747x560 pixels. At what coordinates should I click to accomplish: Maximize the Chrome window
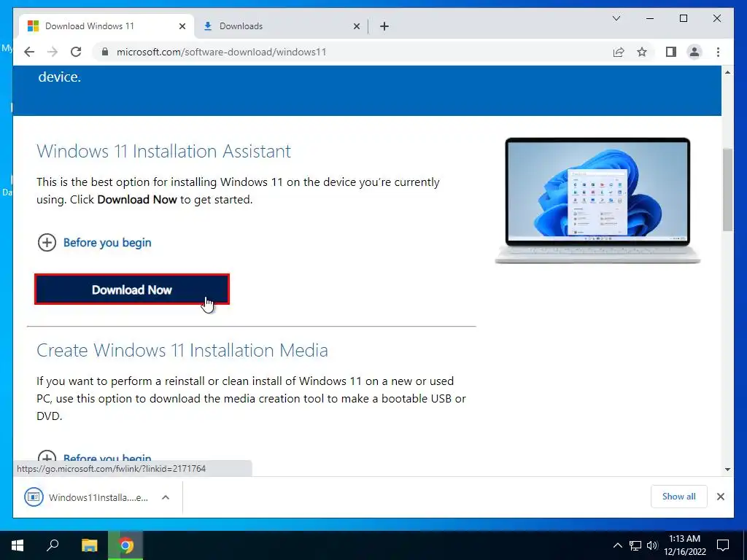(x=683, y=18)
